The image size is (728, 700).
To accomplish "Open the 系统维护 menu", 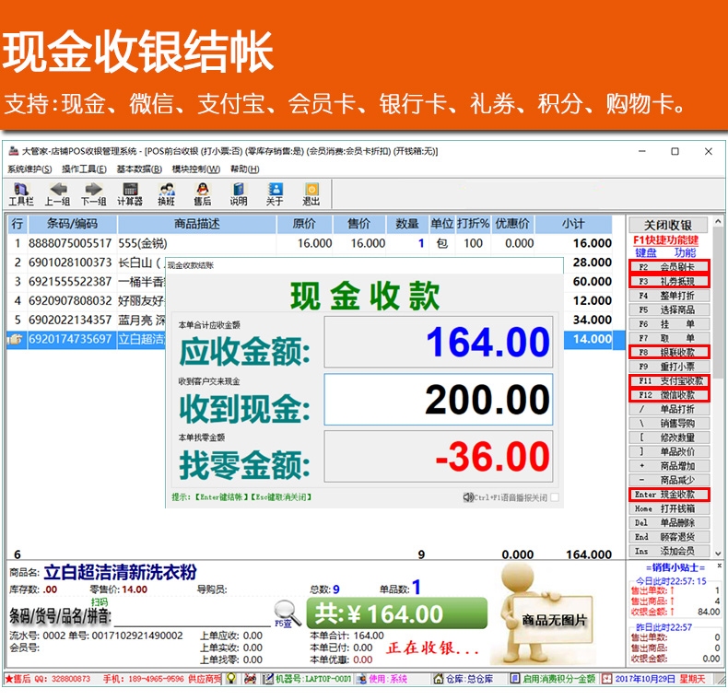I will point(29,169).
